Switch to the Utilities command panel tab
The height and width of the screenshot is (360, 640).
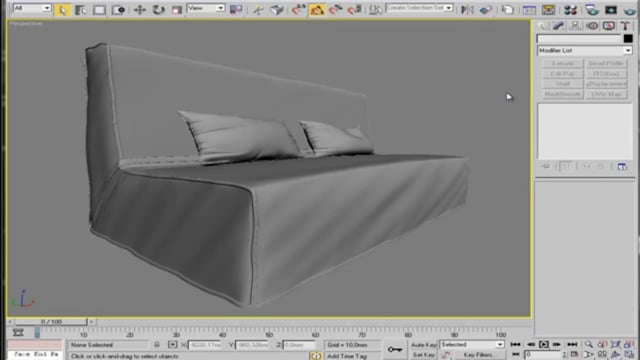click(x=625, y=26)
